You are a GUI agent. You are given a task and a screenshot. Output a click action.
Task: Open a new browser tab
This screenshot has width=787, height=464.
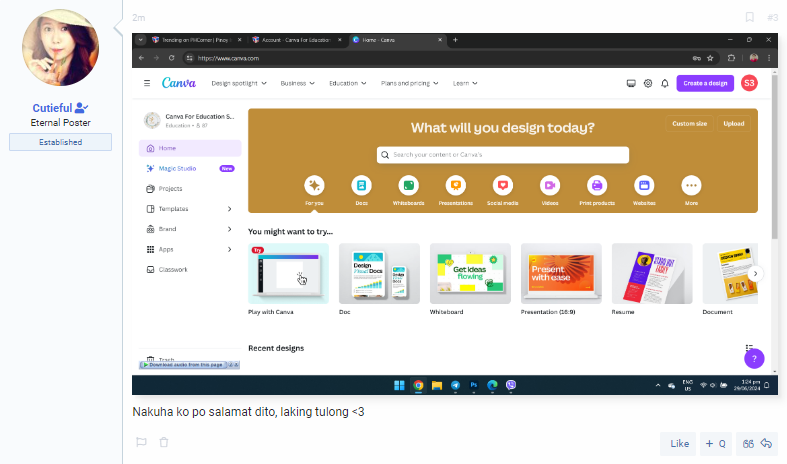pos(455,40)
